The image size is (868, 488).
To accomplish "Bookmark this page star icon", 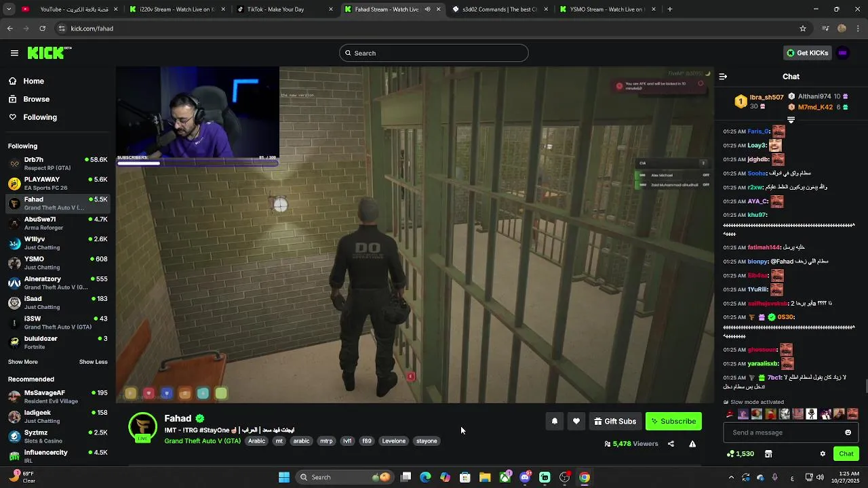I will [x=803, y=28].
